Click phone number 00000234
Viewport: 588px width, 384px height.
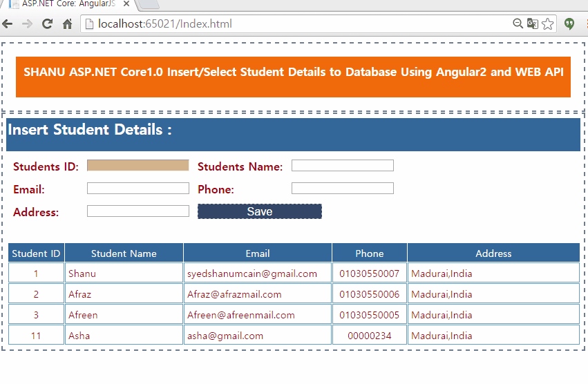coord(370,336)
